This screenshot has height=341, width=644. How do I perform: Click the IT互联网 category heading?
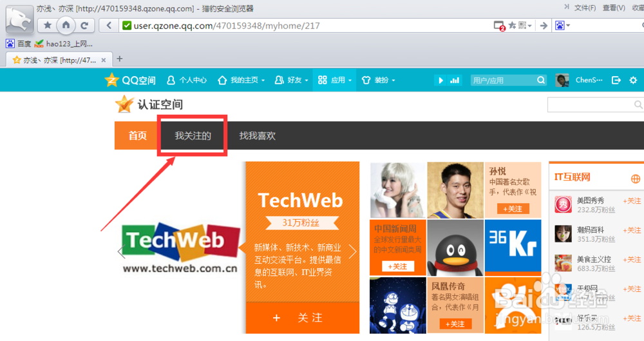(572, 177)
